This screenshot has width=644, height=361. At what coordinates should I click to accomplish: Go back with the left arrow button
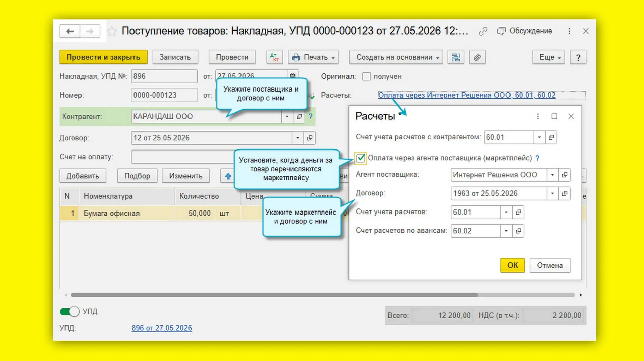(70, 31)
